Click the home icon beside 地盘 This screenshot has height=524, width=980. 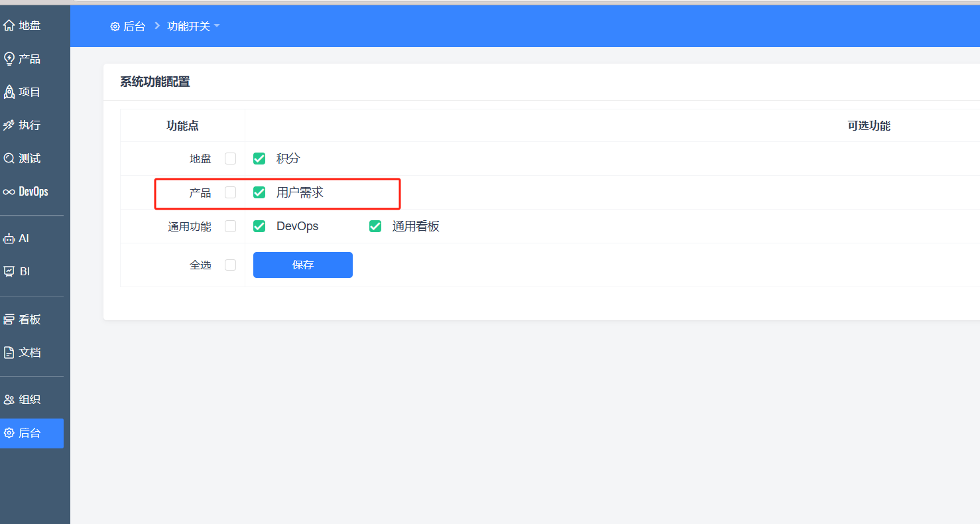[x=9, y=26]
